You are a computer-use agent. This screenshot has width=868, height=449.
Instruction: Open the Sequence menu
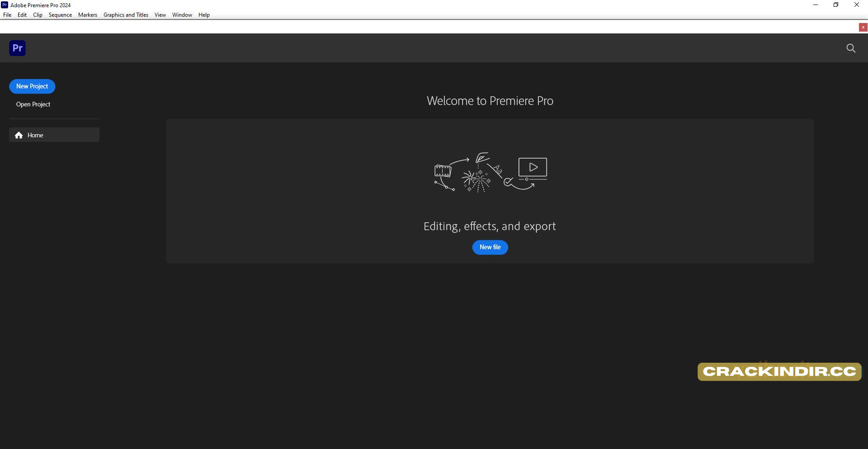tap(60, 15)
